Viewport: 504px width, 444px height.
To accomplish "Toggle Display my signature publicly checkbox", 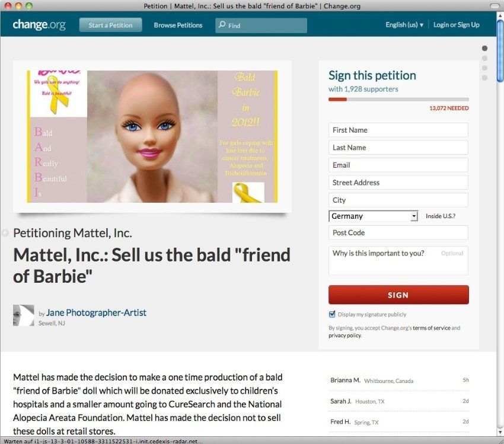I will [x=332, y=314].
